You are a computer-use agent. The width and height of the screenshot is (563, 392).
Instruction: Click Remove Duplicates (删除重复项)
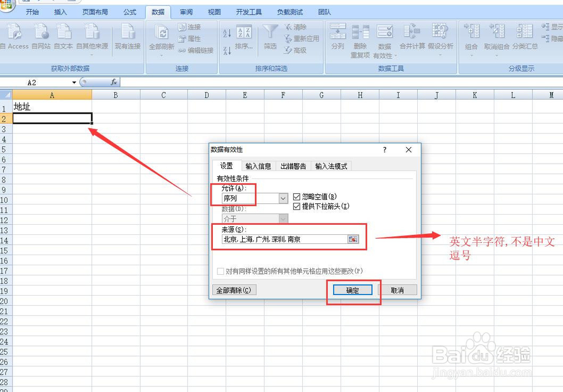pos(360,41)
